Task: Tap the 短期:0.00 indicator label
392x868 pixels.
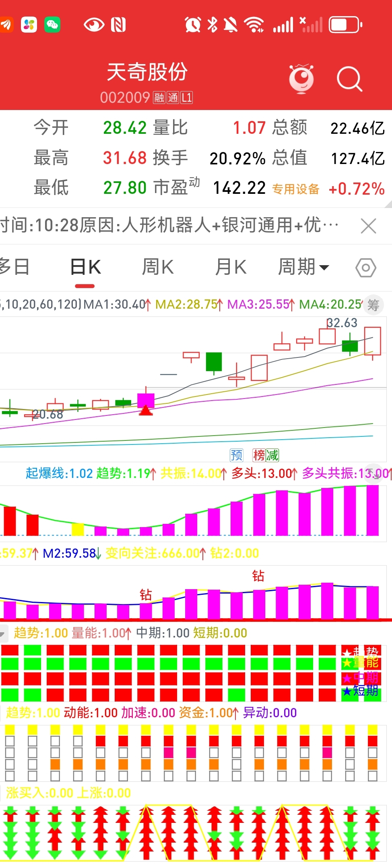Action: point(220,633)
